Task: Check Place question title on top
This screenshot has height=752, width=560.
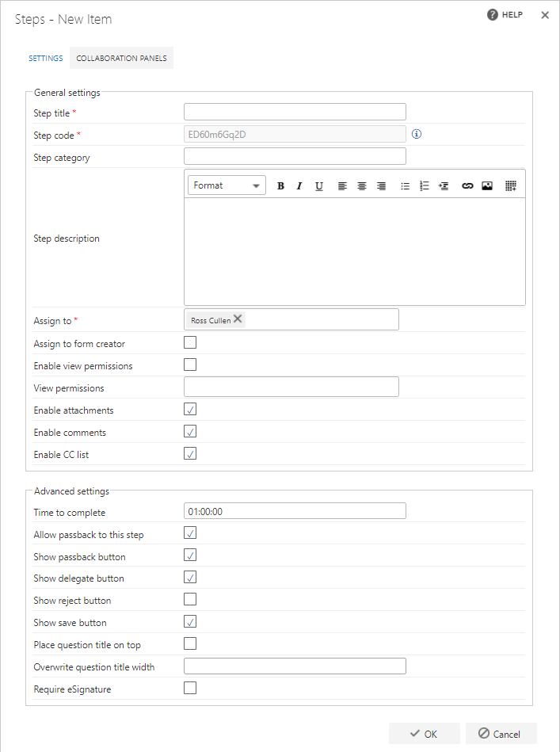Action: coord(190,643)
